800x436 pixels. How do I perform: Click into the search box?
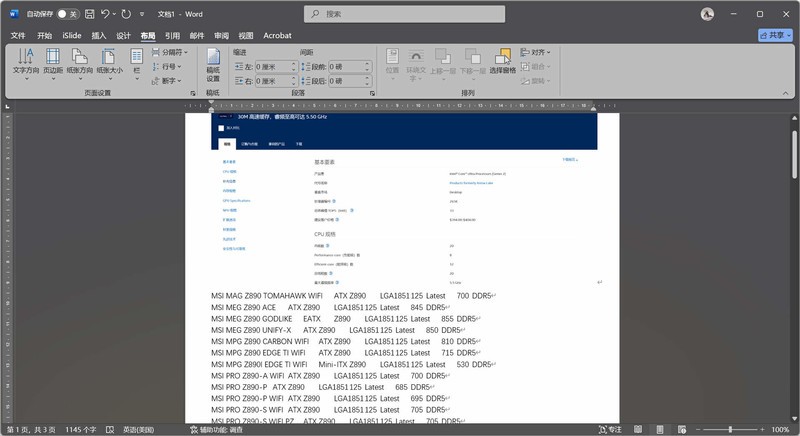(405, 14)
